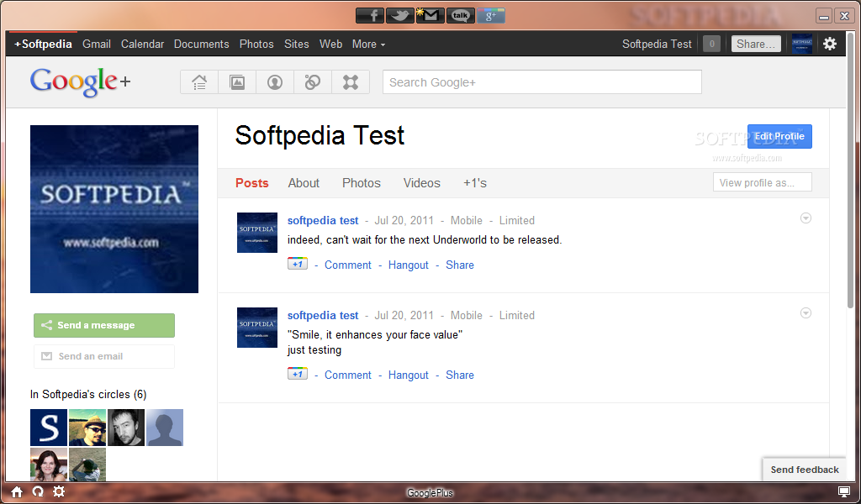The height and width of the screenshot is (504, 861).
Task: Click the Search Google+ field
Action: 542,82
